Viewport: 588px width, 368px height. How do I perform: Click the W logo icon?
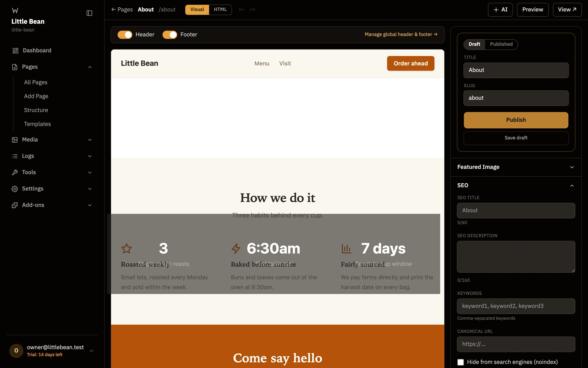point(15,10)
